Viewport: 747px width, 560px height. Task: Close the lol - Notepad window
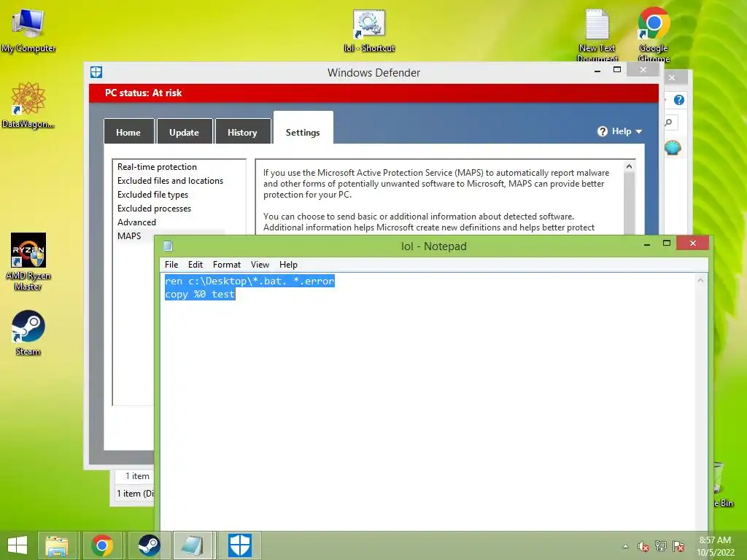coord(693,244)
